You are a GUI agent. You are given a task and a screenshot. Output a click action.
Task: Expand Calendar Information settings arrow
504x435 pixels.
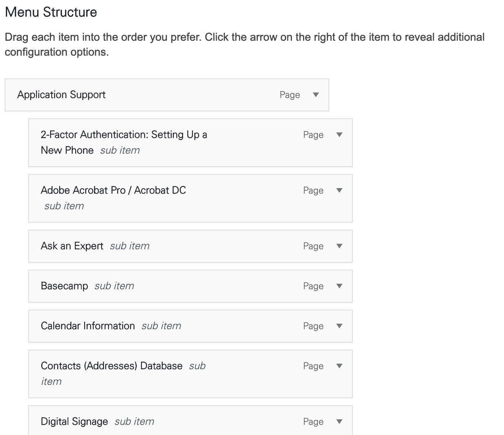click(339, 326)
